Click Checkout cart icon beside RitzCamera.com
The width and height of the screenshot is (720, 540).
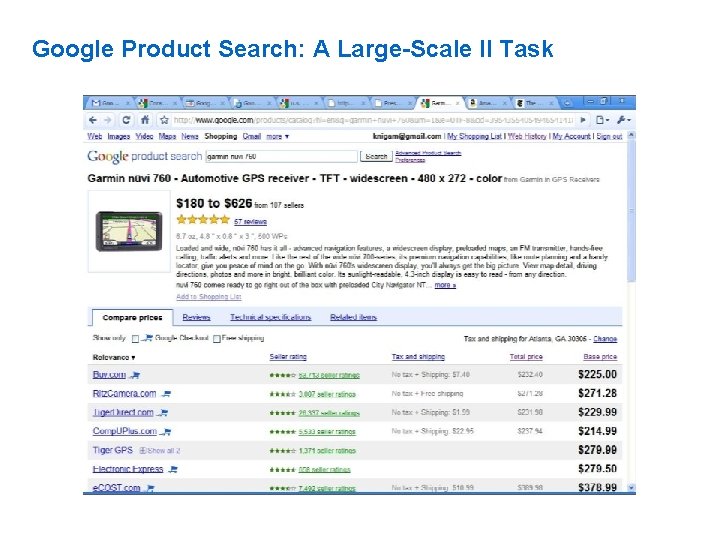coord(166,394)
